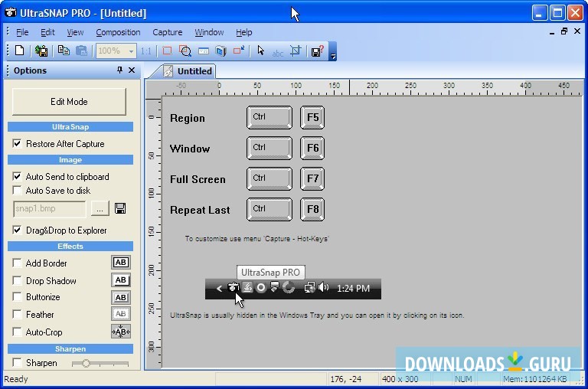Tick the Sharpen checkbox
The height and width of the screenshot is (389, 588).
17,363
